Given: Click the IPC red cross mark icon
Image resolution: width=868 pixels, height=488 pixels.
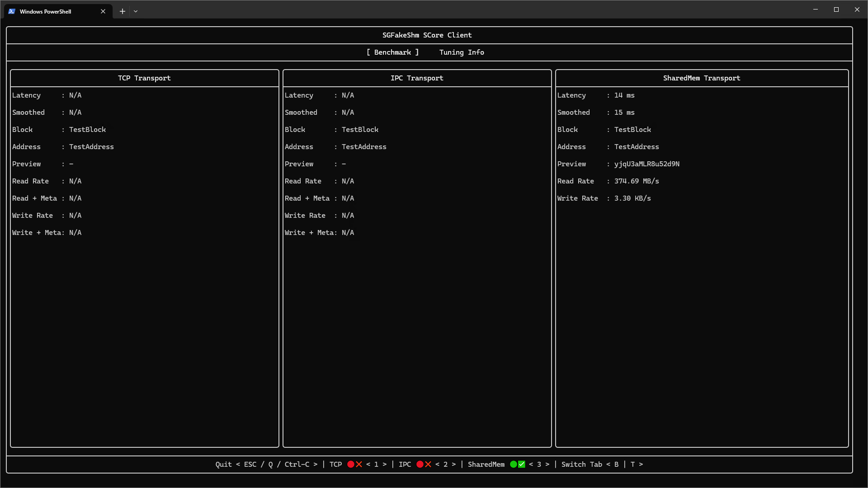Looking at the screenshot, I should tap(428, 465).
